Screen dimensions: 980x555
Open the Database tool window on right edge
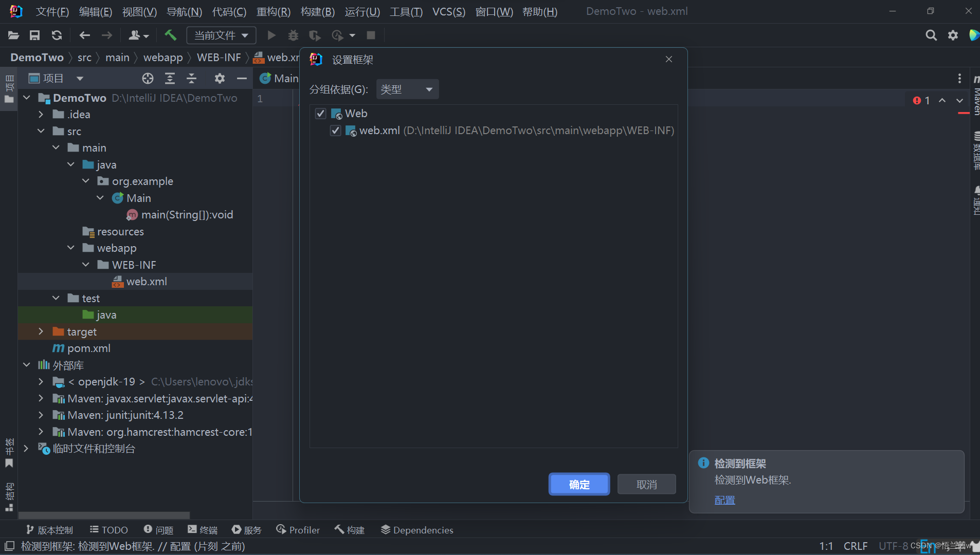click(x=975, y=151)
